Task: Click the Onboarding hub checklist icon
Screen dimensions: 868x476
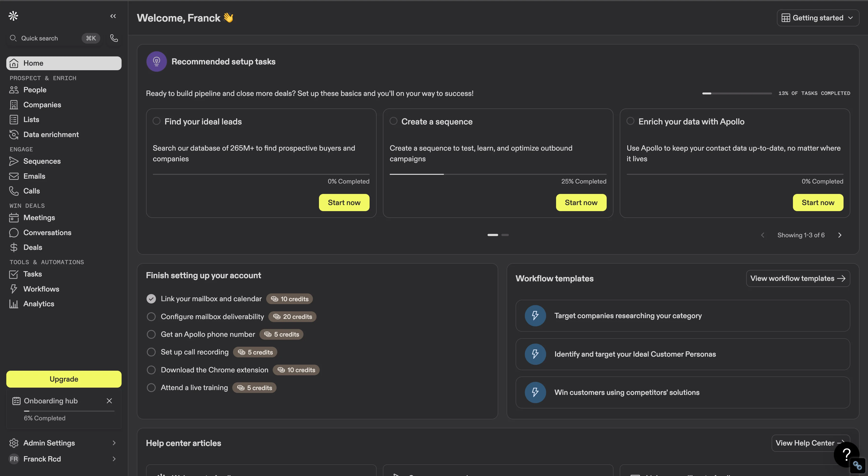Action: [16, 401]
